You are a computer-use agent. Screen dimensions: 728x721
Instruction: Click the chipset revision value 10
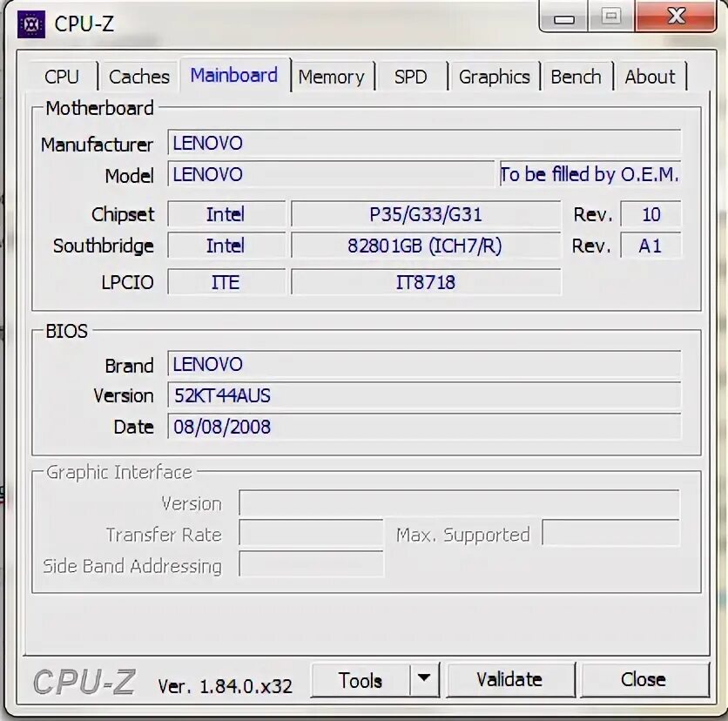650,214
